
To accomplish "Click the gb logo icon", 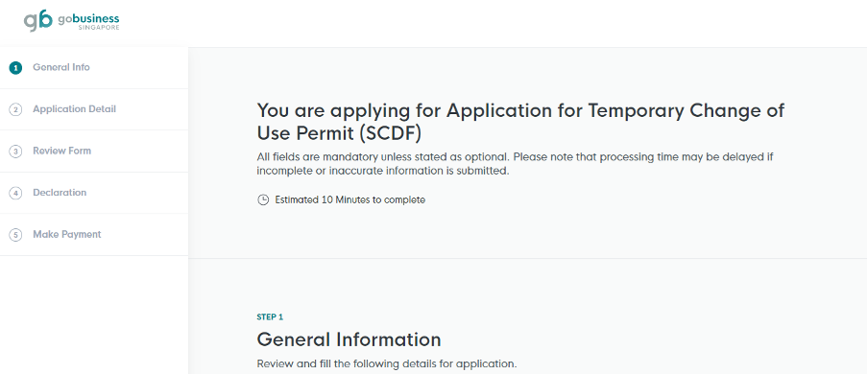I will (38, 21).
